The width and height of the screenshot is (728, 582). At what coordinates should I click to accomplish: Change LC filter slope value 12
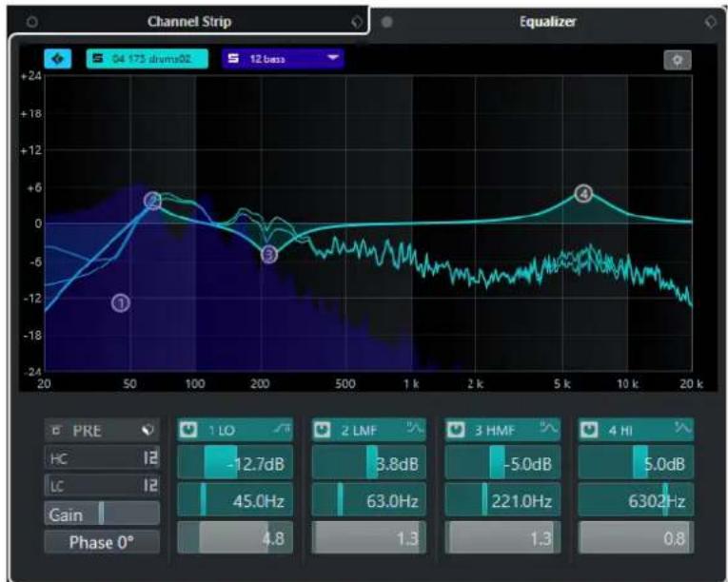click(x=151, y=486)
